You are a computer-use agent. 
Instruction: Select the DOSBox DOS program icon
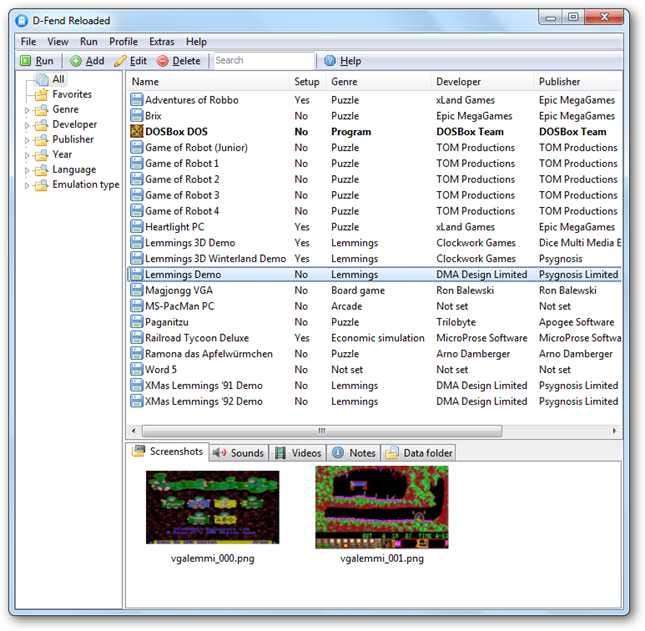137,132
